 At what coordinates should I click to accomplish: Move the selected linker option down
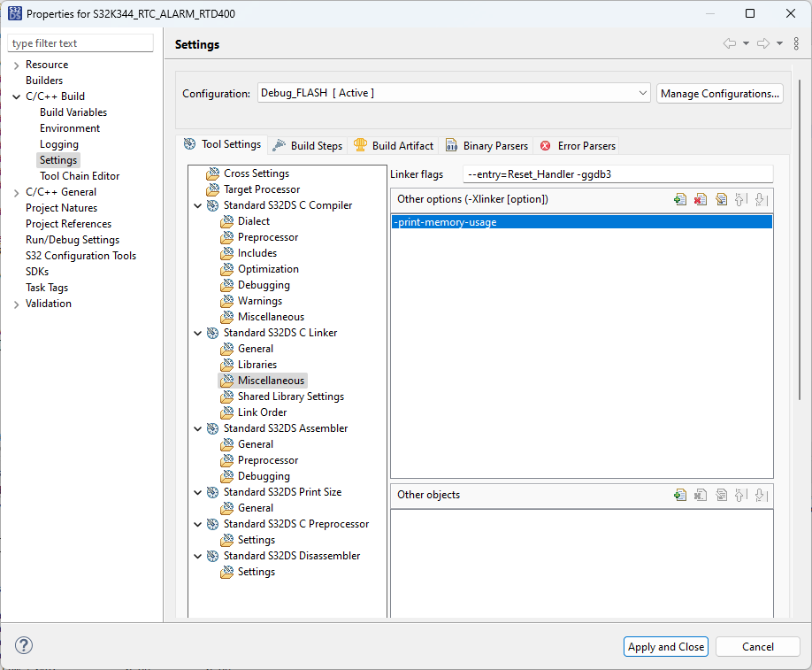click(761, 199)
